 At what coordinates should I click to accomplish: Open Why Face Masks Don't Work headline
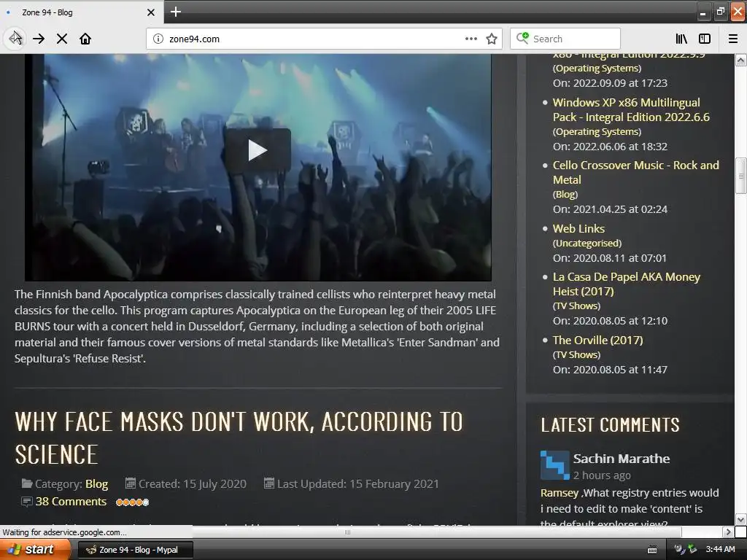click(x=239, y=438)
